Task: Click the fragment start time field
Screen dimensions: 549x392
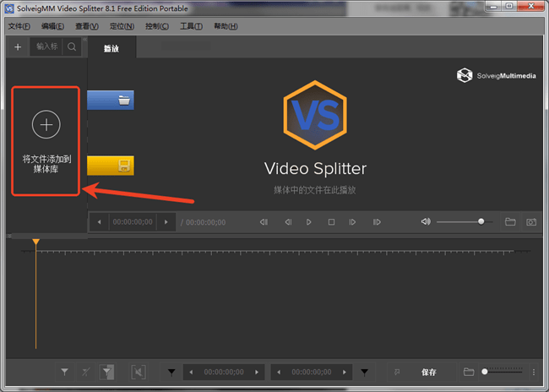Action: (x=224, y=372)
